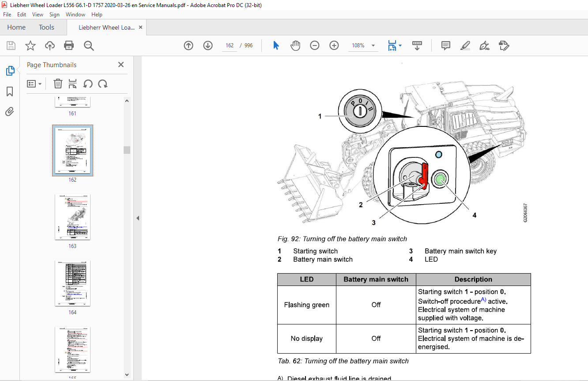Open the Bookmarks pane icon
This screenshot has height=381, width=588.
click(10, 91)
